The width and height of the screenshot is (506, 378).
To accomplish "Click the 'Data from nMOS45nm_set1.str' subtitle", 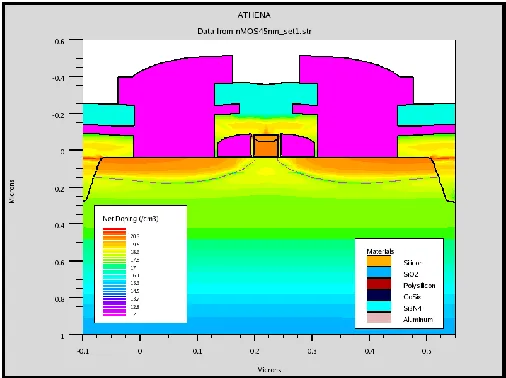I will click(x=254, y=31).
